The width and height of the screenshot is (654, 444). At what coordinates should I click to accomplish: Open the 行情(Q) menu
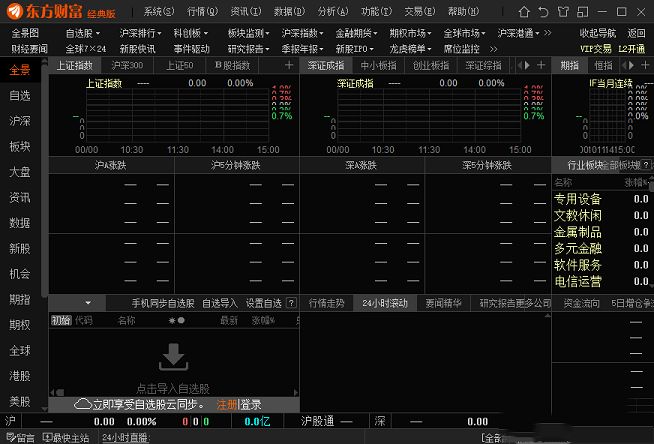tap(202, 12)
